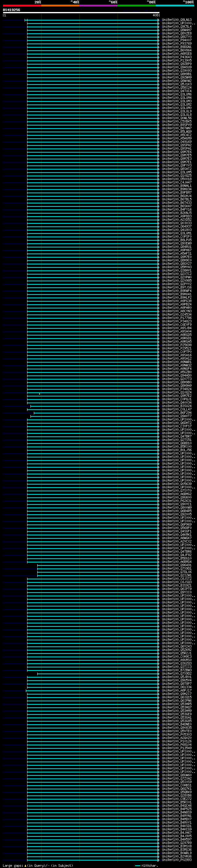Click label UniRef100_Q96491
This screenshot has width=197, height=868.
click(x=176, y=565)
